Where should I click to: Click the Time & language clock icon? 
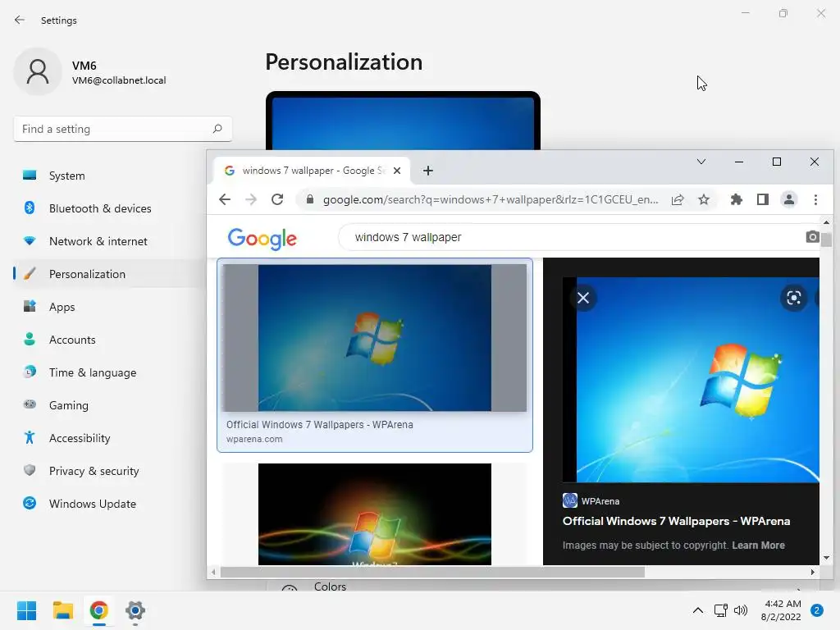click(30, 372)
